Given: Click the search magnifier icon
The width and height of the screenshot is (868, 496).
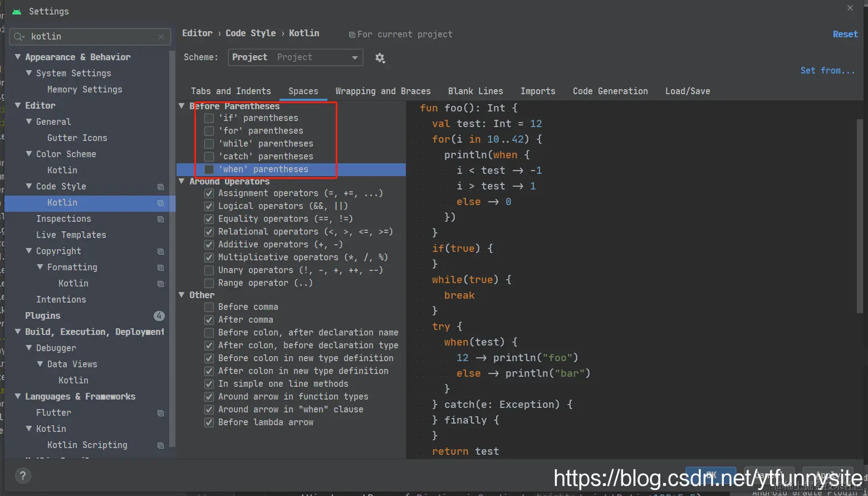Looking at the screenshot, I should 19,37.
